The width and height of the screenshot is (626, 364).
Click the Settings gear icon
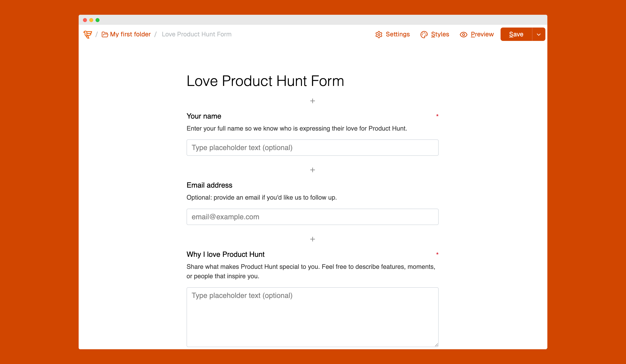(x=379, y=35)
